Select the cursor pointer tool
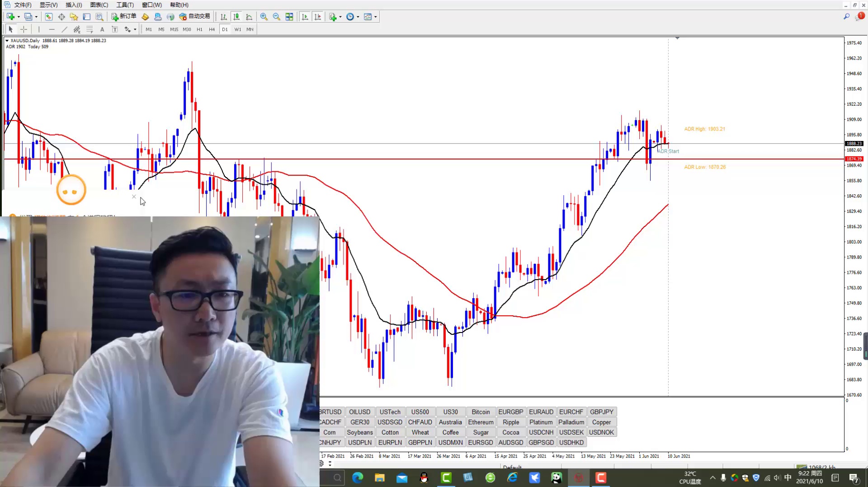 (11, 29)
